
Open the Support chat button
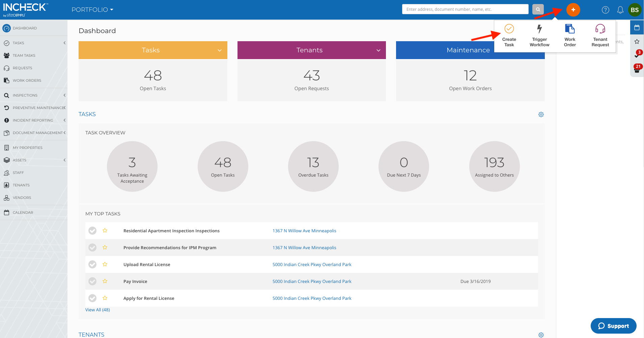tap(613, 326)
